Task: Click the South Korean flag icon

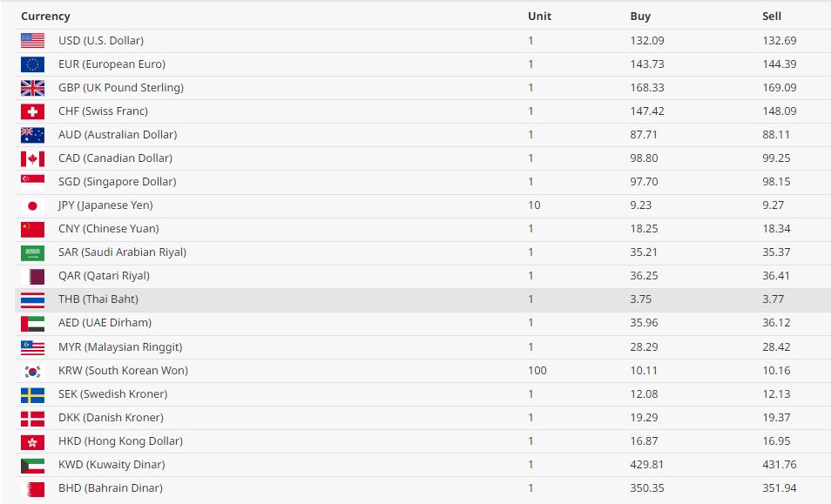Action: [x=32, y=371]
